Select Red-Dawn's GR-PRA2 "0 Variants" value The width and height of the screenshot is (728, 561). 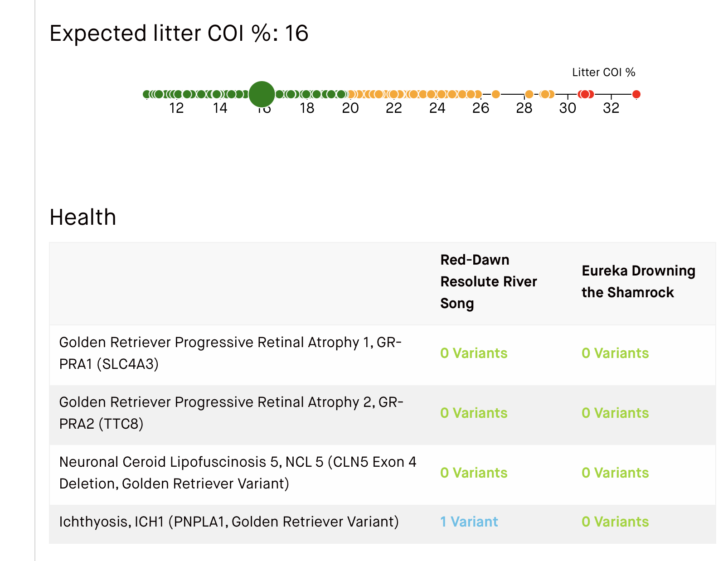tap(474, 413)
